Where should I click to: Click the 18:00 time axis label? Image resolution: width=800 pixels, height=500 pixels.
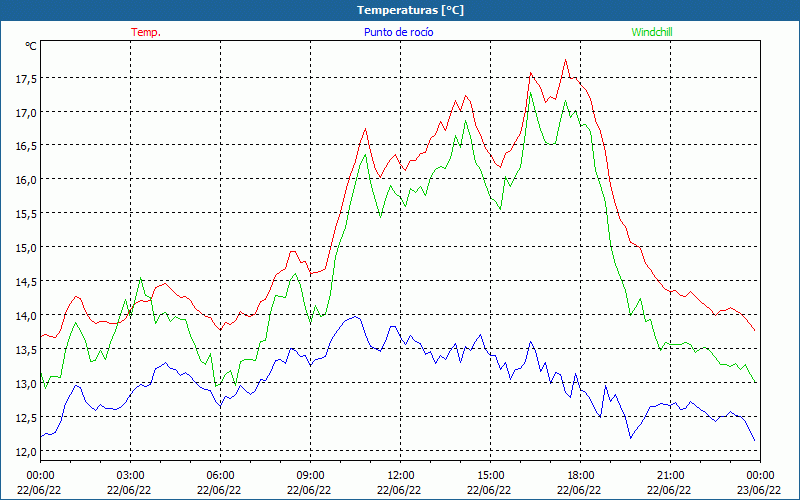click(x=580, y=476)
